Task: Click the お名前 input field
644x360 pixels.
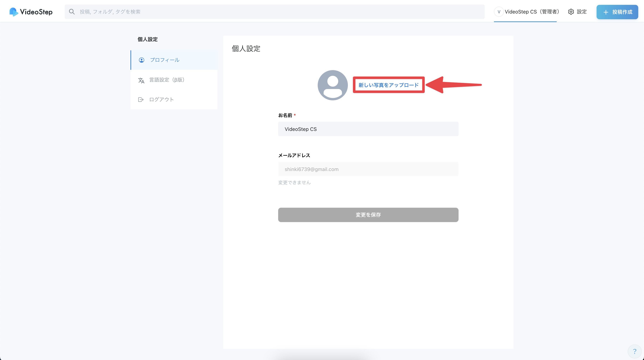Action: 368,129
